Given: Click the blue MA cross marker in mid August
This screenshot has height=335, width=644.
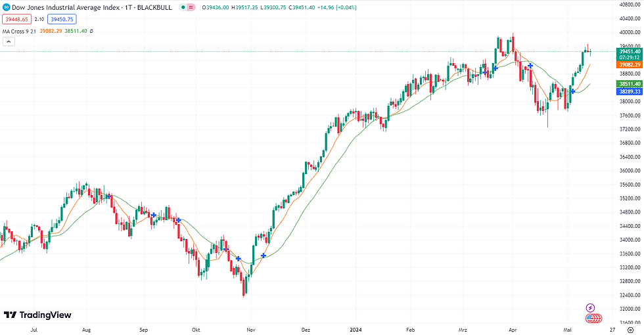Looking at the screenshot, I should point(109,196).
